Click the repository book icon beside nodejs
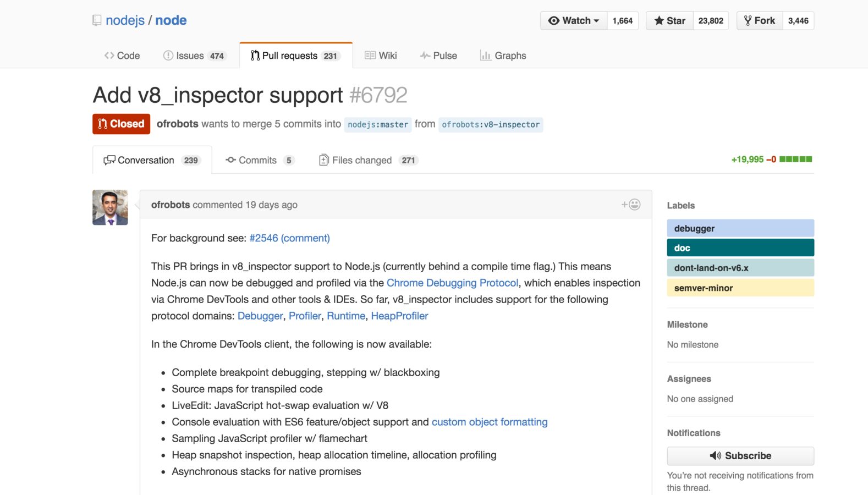This screenshot has height=495, width=868. [x=97, y=20]
